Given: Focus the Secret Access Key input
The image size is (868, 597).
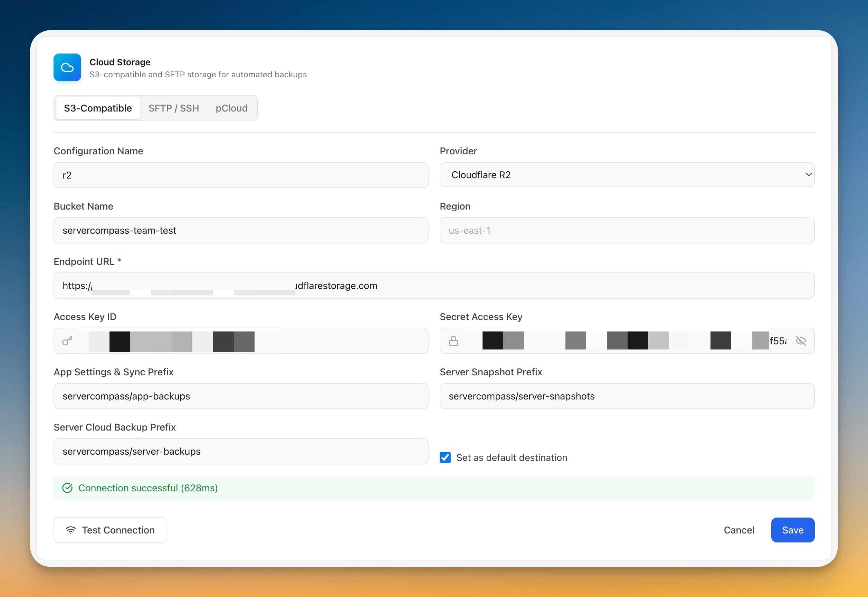Looking at the screenshot, I should pos(627,341).
